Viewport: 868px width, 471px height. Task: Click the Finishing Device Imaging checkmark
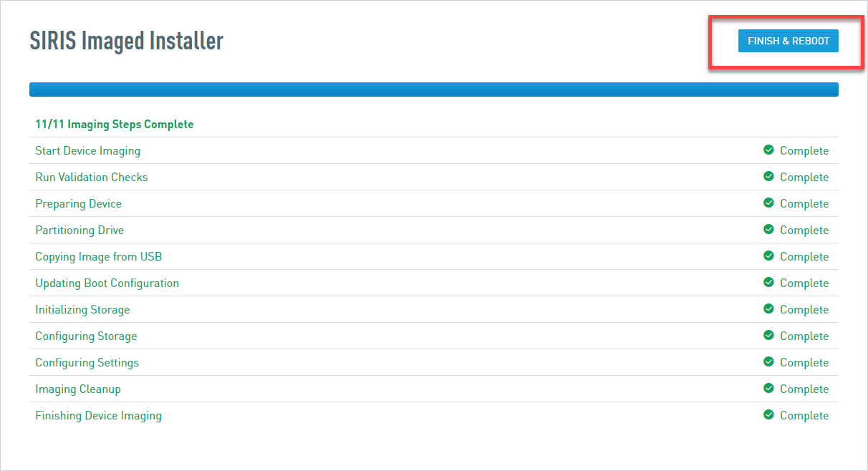pos(768,415)
